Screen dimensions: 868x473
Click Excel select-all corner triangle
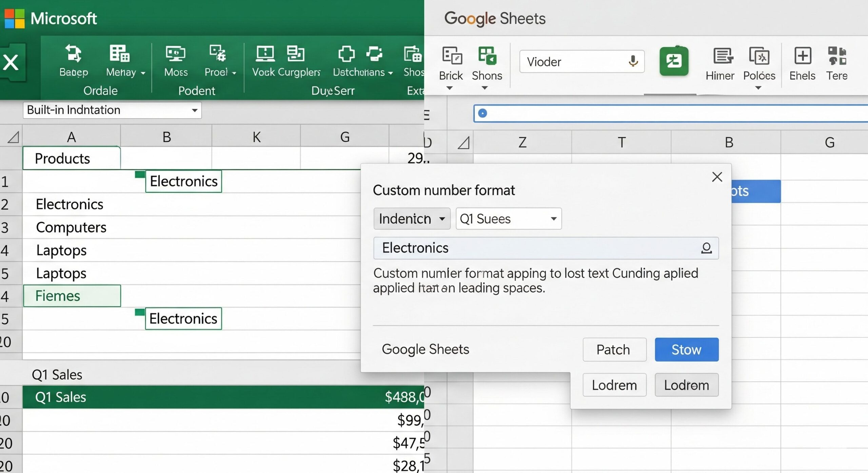pos(13,137)
